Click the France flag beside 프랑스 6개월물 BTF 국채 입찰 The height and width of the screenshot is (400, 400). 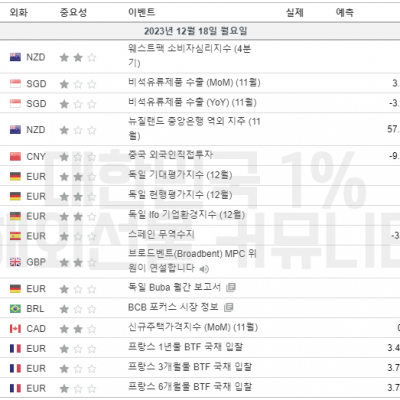pos(15,388)
